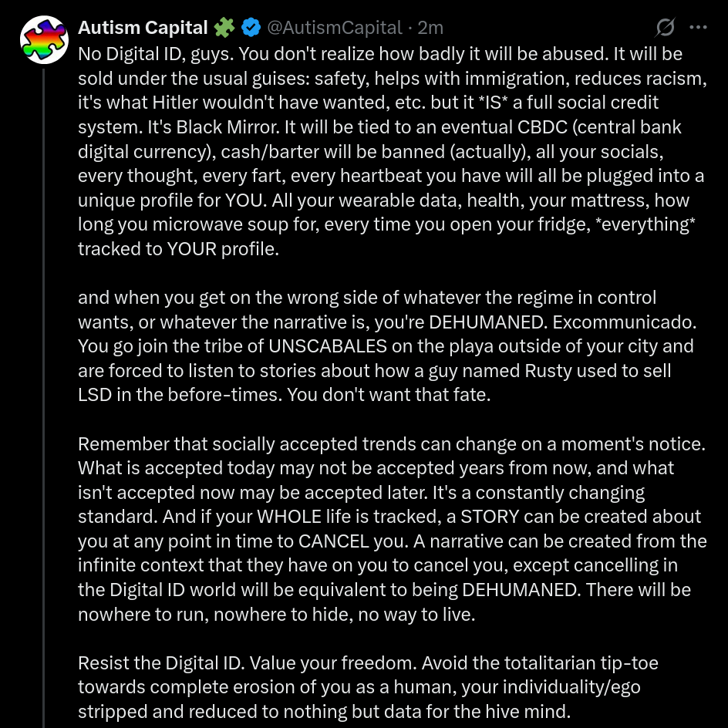
Task: Click the blue verified checkmark badge
Action: (251, 28)
